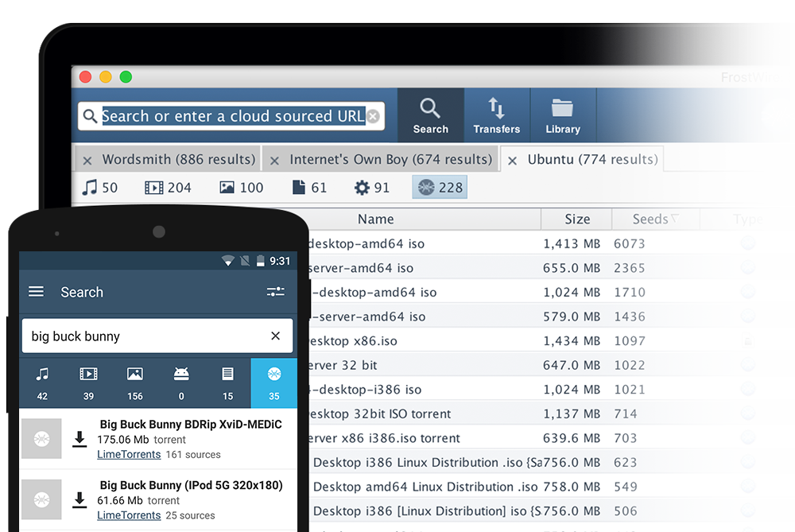The image size is (795, 532).
Task: Open the Search view in FrostWire toolbar
Action: [x=430, y=115]
